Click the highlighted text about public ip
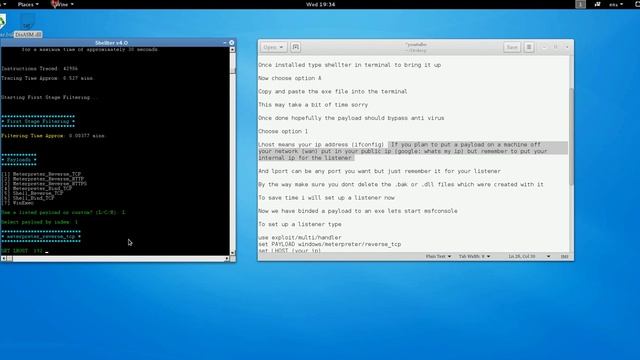 click(x=413, y=151)
